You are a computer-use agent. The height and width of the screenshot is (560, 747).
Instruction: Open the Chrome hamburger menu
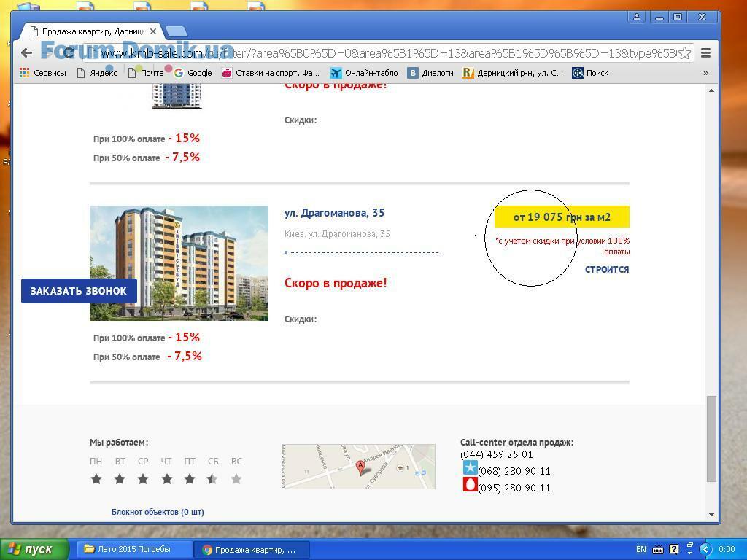[x=706, y=52]
